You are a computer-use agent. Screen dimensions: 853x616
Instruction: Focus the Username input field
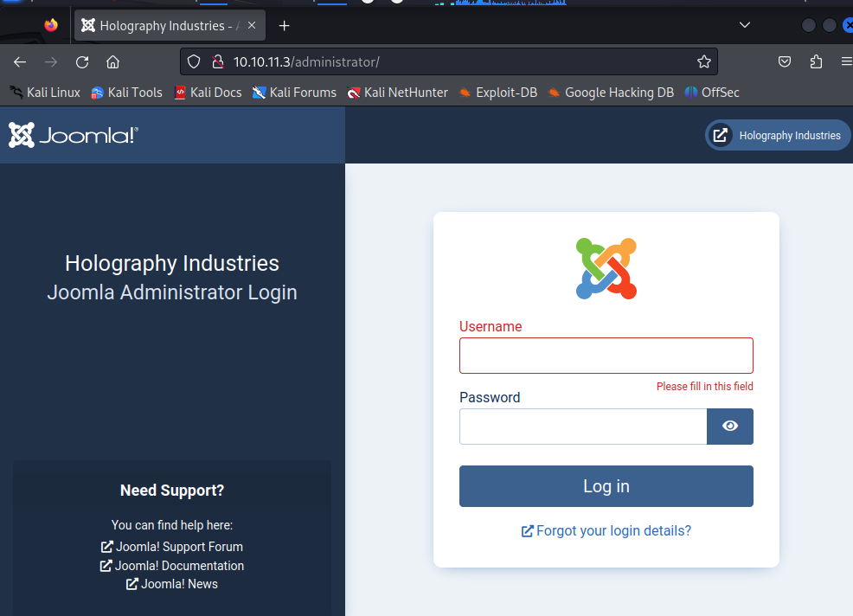tap(606, 356)
